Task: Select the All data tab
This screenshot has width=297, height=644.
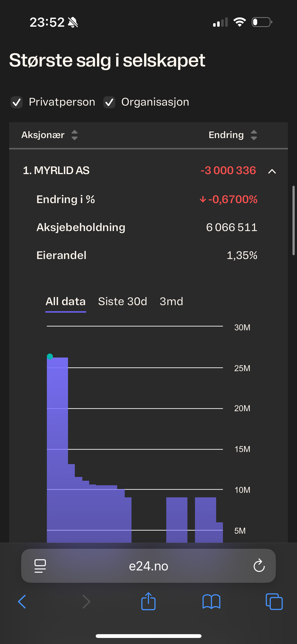Action: 65,302
